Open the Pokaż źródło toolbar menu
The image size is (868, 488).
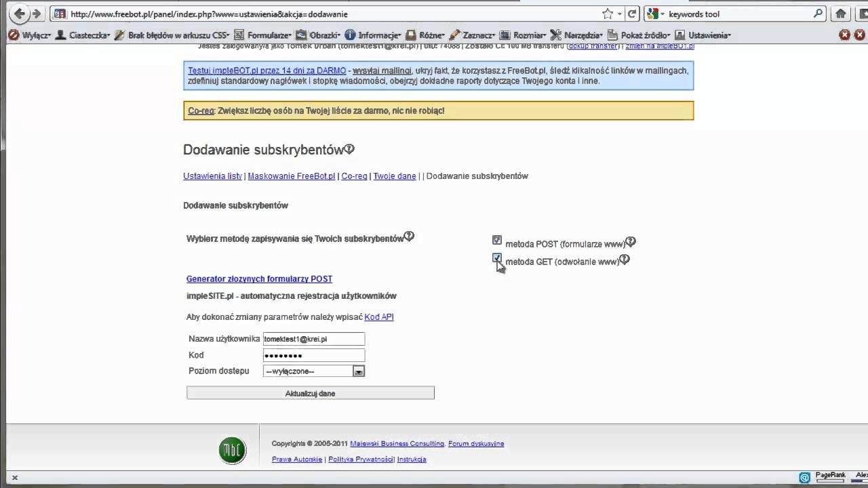[x=639, y=35]
